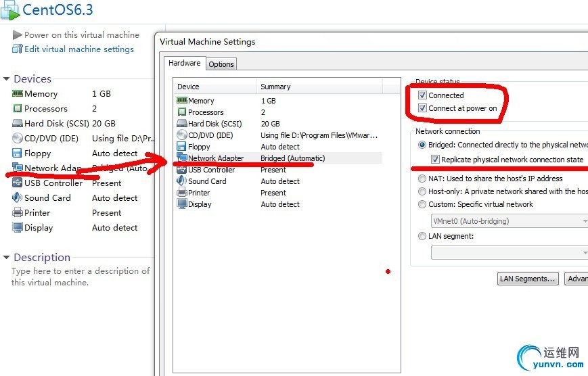Click USB Controller icon in Devices pane
The height and width of the screenshot is (376, 588).
(17, 183)
